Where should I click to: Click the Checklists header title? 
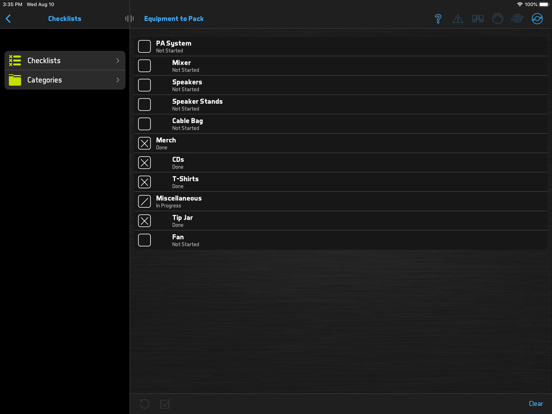tap(64, 19)
